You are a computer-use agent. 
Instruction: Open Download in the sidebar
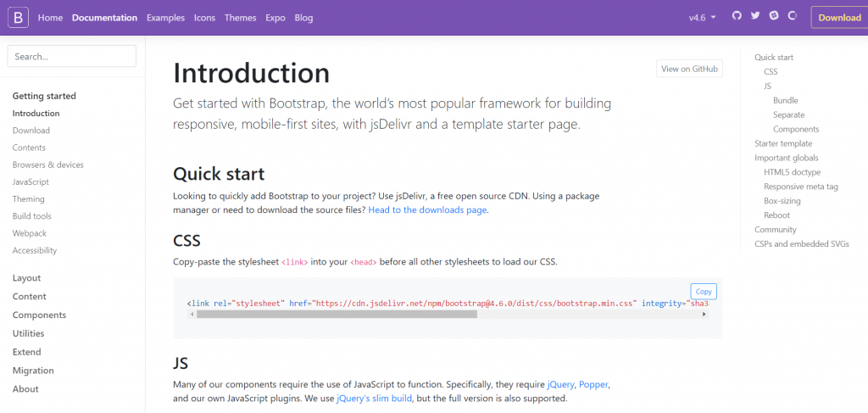coord(31,131)
